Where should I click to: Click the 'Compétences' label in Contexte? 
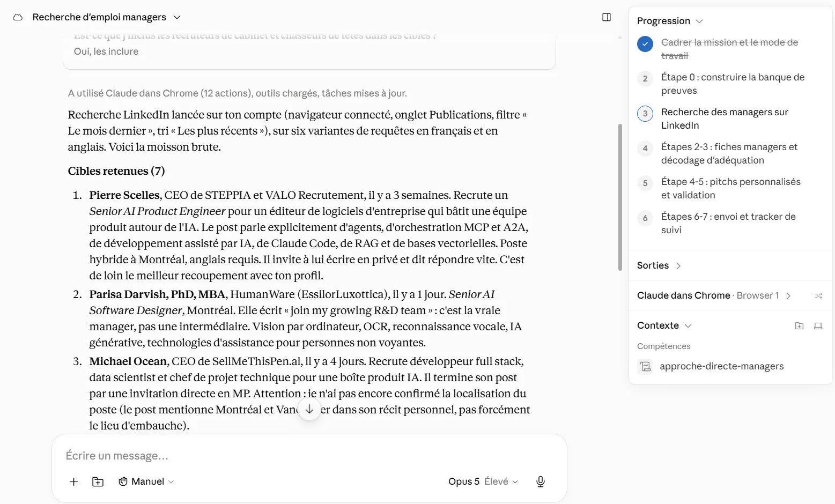(x=663, y=346)
